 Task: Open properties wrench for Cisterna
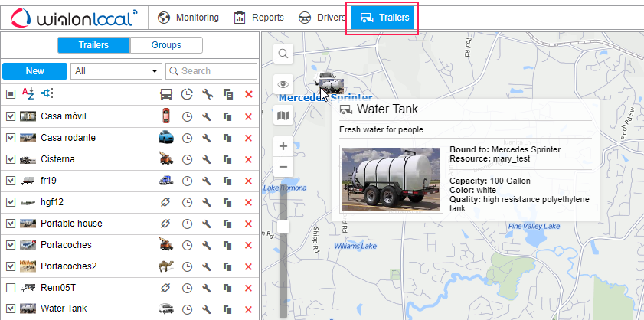(207, 160)
